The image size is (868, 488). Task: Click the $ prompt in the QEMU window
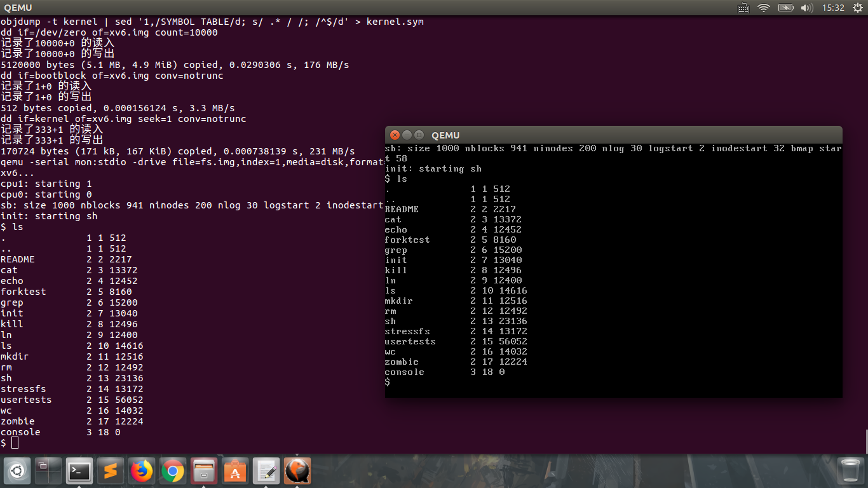[x=388, y=382]
